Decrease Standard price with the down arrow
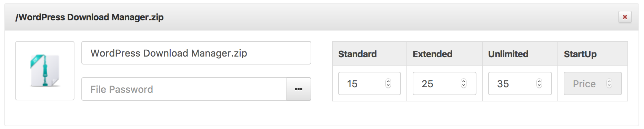644x129 pixels. [x=388, y=86]
